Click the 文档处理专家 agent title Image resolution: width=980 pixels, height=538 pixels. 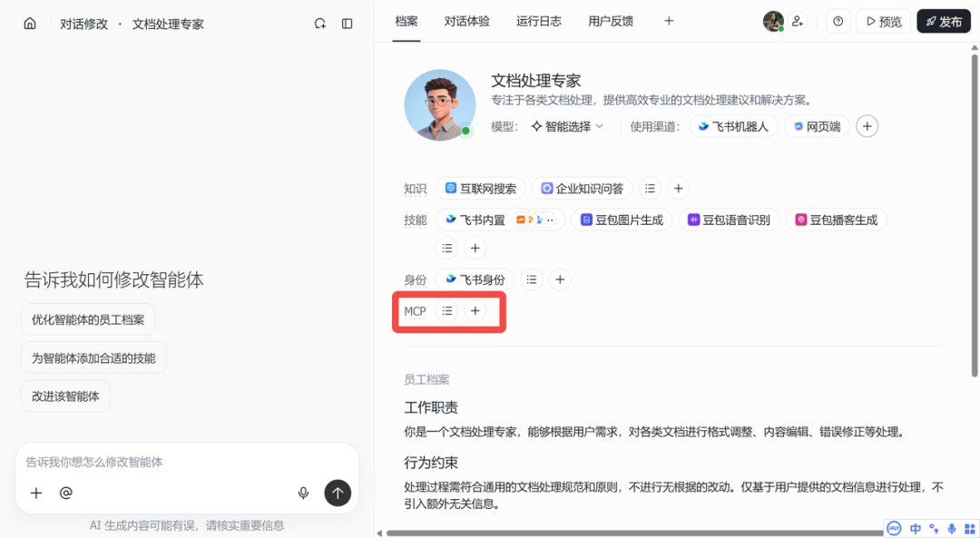pos(535,81)
